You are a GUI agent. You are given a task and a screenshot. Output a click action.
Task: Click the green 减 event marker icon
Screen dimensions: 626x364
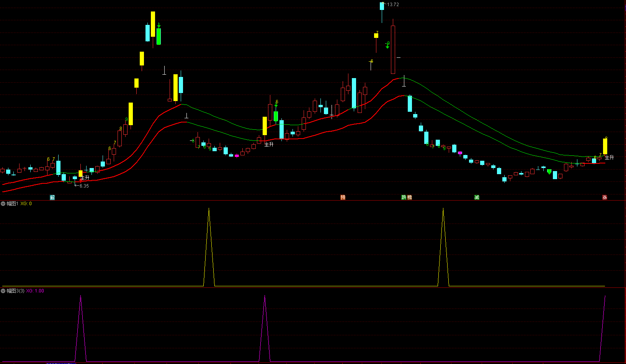coord(477,198)
